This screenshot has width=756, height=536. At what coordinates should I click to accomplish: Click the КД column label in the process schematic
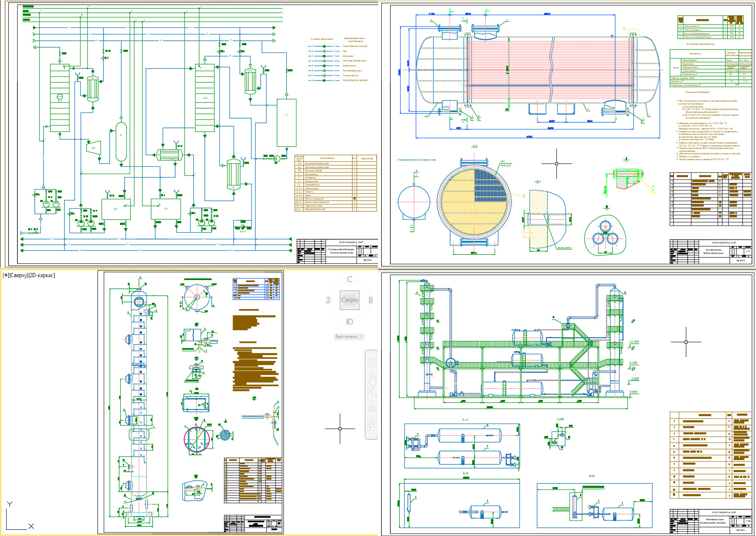[x=205, y=98]
